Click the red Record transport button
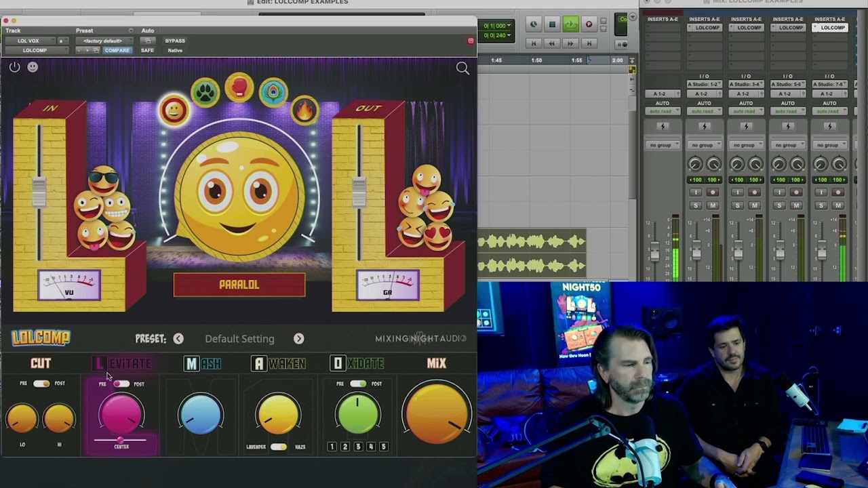Viewport: 868px width, 488px height. (589, 24)
